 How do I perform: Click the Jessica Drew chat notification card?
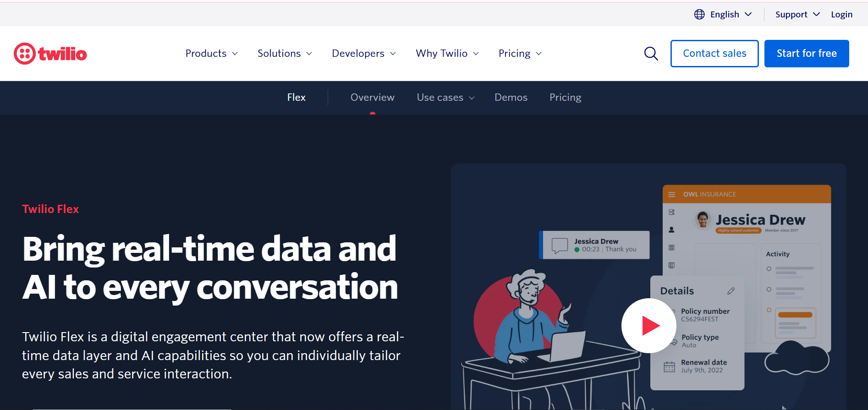(x=594, y=245)
